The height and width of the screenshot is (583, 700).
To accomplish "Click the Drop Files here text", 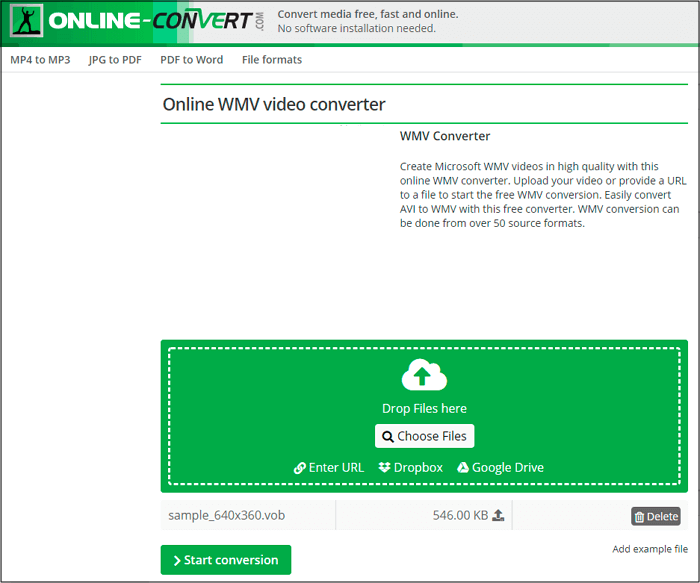I will 424,408.
